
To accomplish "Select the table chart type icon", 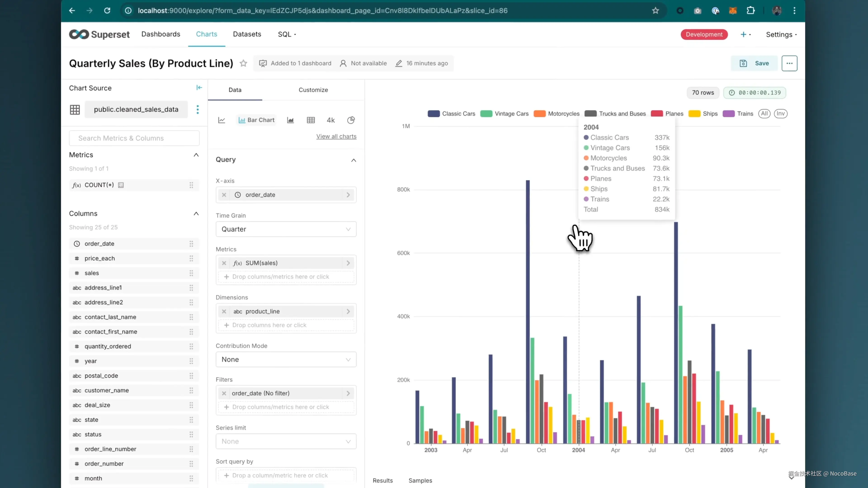I will pos(311,120).
